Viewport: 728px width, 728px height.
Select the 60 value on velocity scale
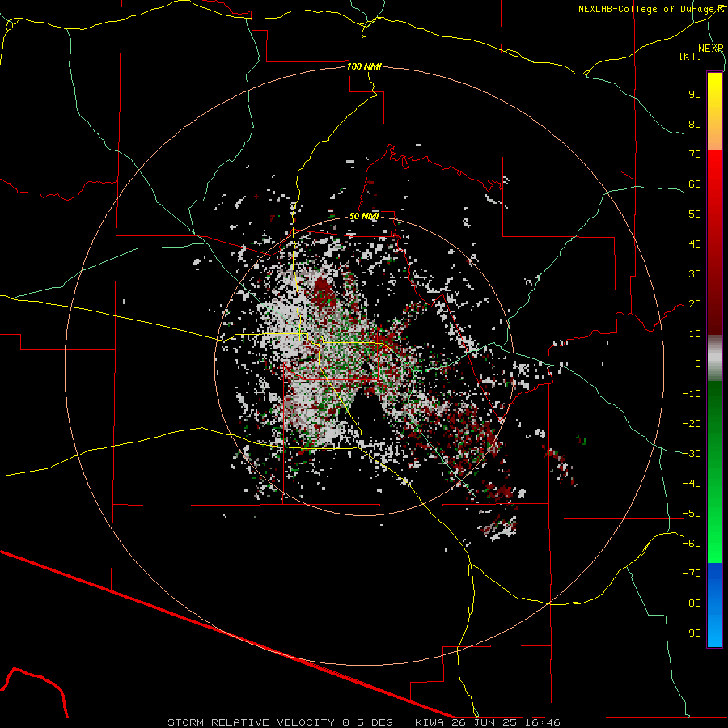pyautogui.click(x=695, y=184)
